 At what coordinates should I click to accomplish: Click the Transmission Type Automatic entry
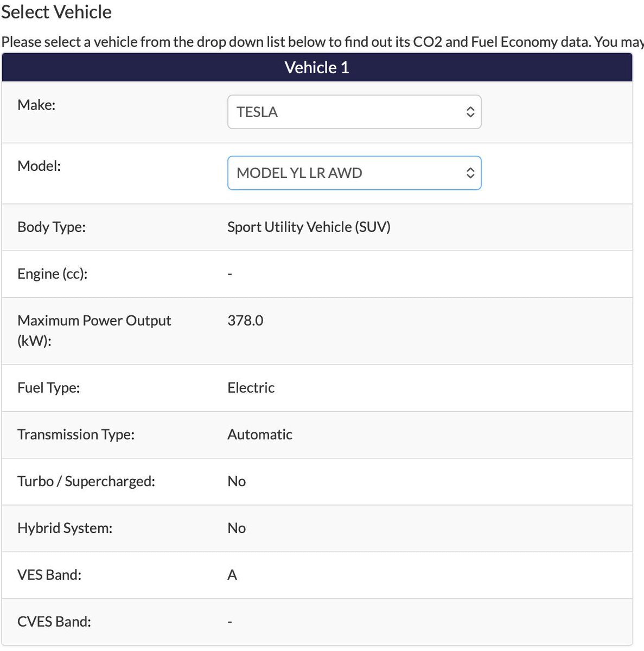[x=260, y=434]
